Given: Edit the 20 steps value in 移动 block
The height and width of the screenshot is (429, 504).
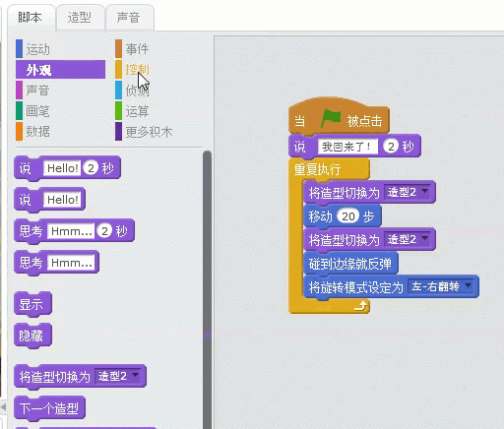Looking at the screenshot, I should coord(348,216).
